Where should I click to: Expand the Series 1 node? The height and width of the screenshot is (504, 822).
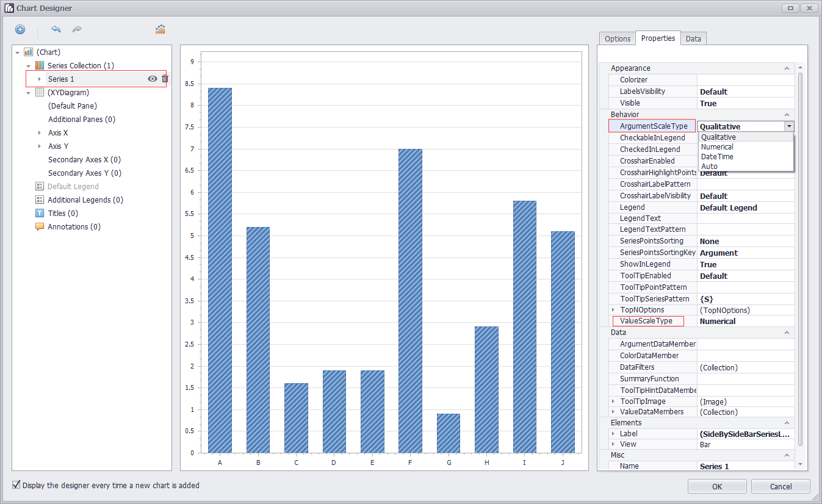[x=40, y=79]
